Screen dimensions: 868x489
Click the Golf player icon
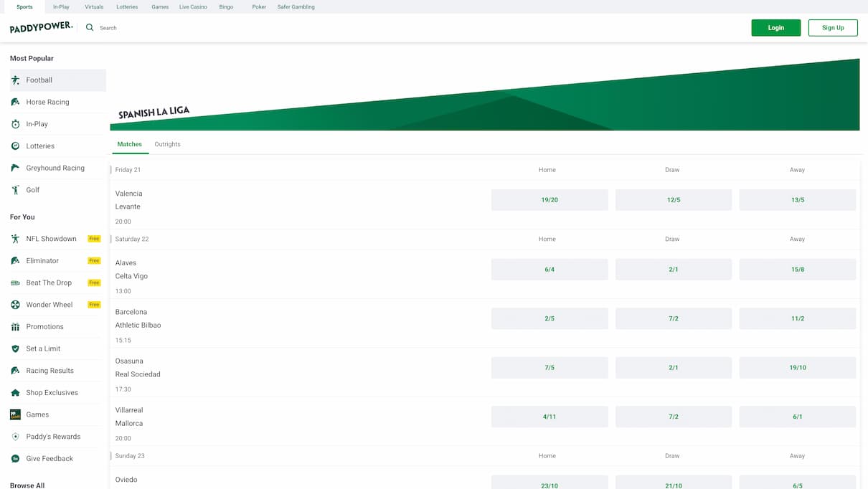(x=15, y=190)
